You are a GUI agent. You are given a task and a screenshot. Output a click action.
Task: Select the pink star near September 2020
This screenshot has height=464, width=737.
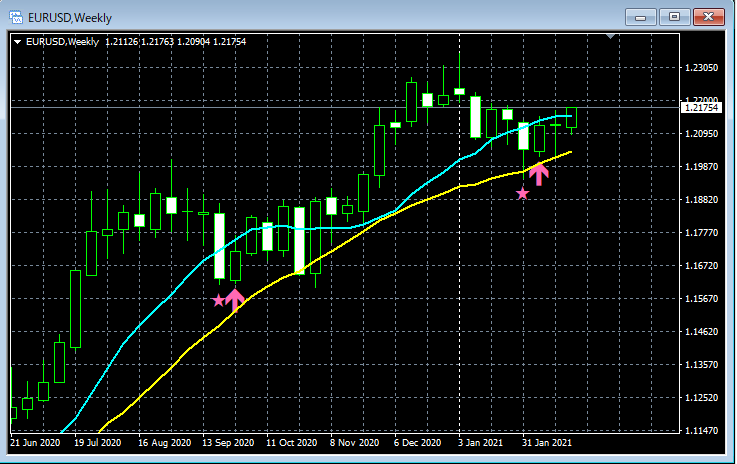(218, 300)
